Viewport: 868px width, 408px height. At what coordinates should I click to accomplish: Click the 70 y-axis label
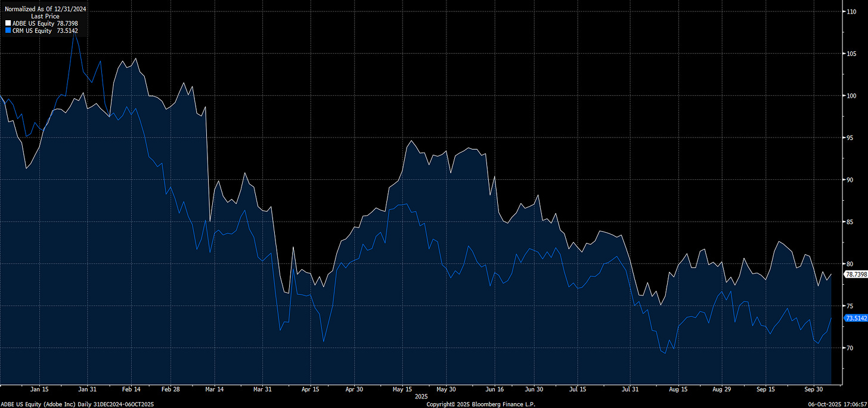pos(850,348)
